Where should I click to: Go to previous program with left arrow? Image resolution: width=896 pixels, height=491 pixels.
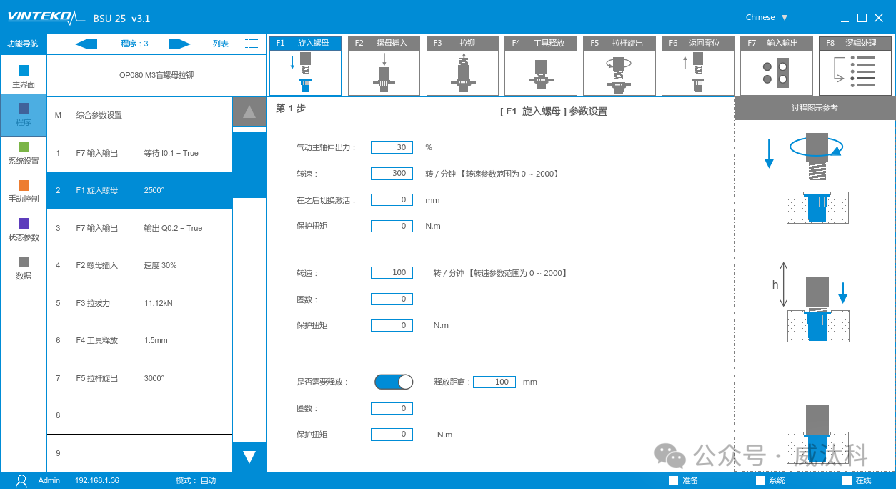pyautogui.click(x=86, y=44)
